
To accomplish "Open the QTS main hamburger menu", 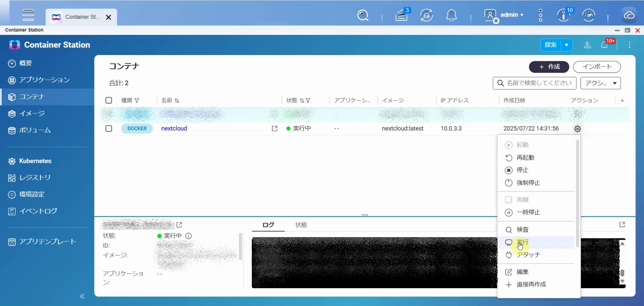I will [28, 15].
